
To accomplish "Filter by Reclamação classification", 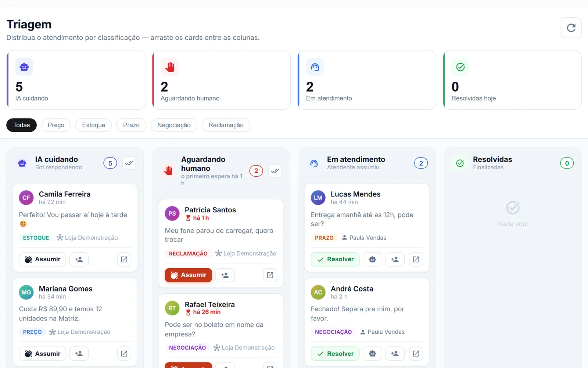I will click(x=226, y=125).
